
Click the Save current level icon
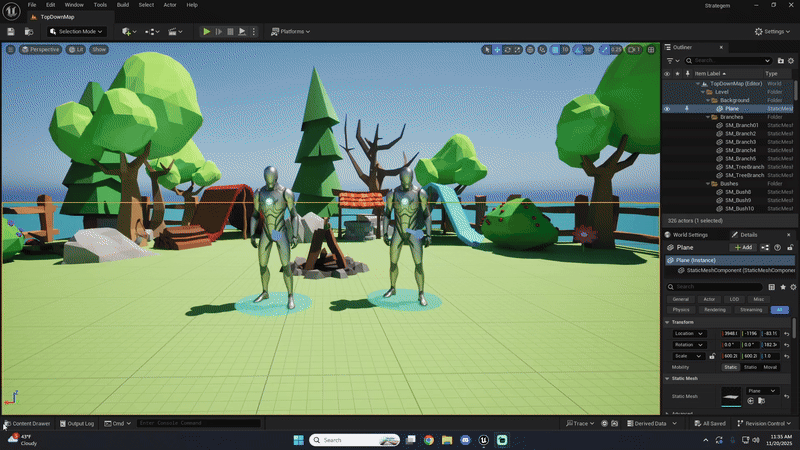pyautogui.click(x=11, y=32)
